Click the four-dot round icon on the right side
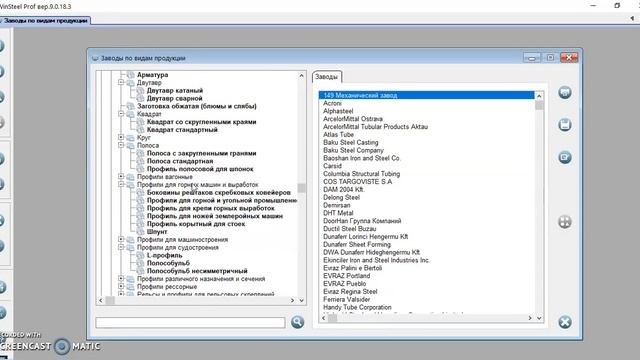Screen dimensions: 640x360 click(565, 222)
